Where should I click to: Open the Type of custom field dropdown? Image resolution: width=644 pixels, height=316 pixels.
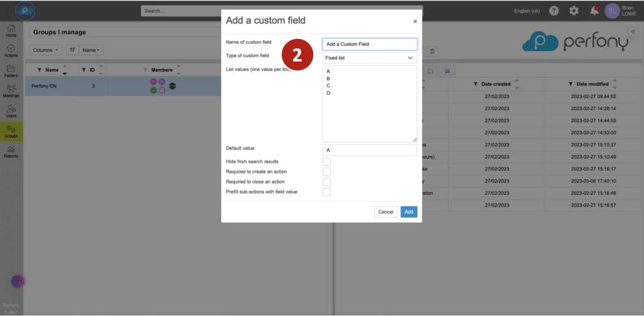coord(369,58)
